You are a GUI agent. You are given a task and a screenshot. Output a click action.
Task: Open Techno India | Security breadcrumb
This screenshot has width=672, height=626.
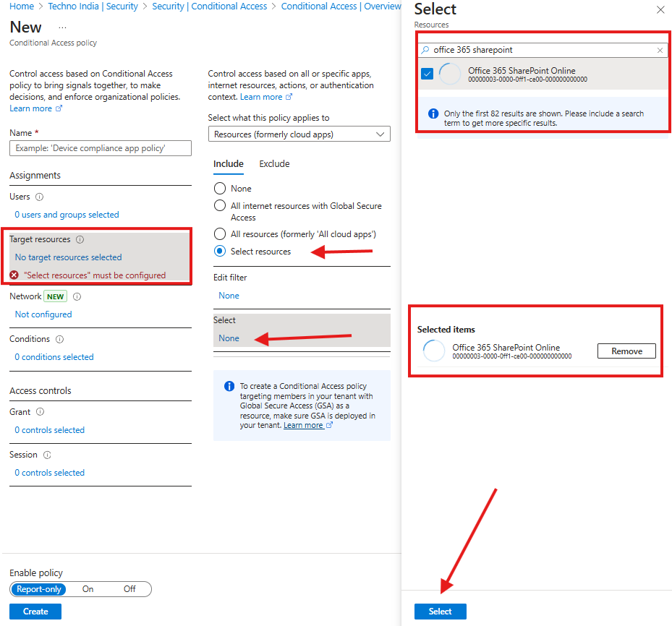[x=93, y=7]
